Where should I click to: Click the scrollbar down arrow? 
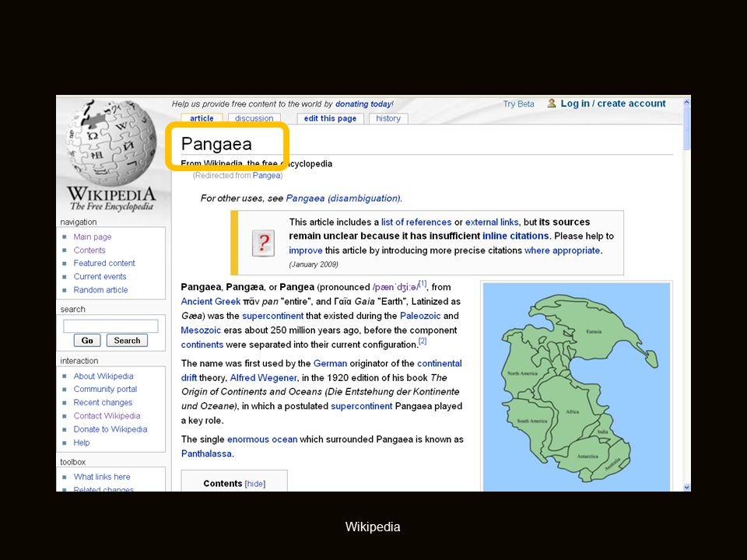coord(686,487)
